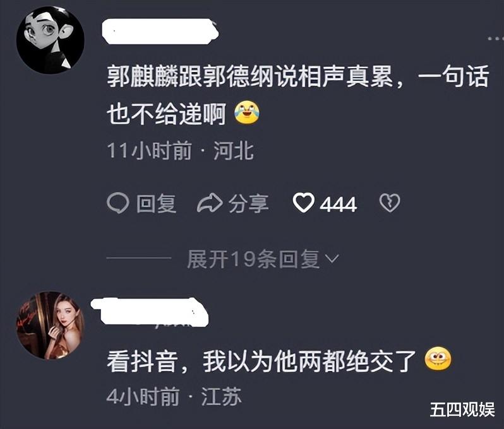Open the first commenter's hidden username
Image resolution: width=504 pixels, height=429 pixels.
tap(160, 32)
